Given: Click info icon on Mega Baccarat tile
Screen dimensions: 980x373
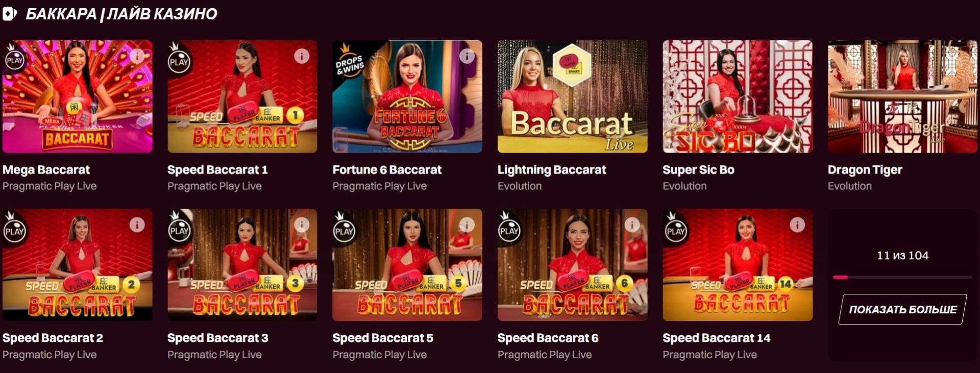Looking at the screenshot, I should [x=137, y=56].
